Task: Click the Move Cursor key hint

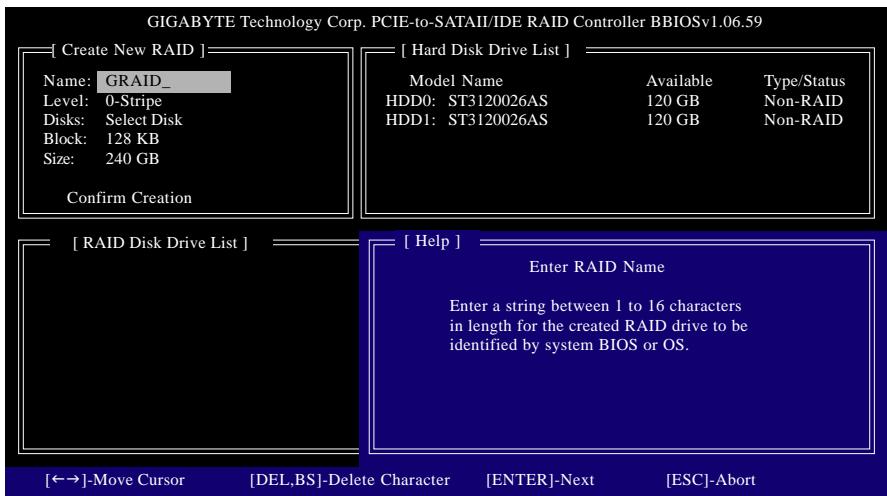Action: 115,480
